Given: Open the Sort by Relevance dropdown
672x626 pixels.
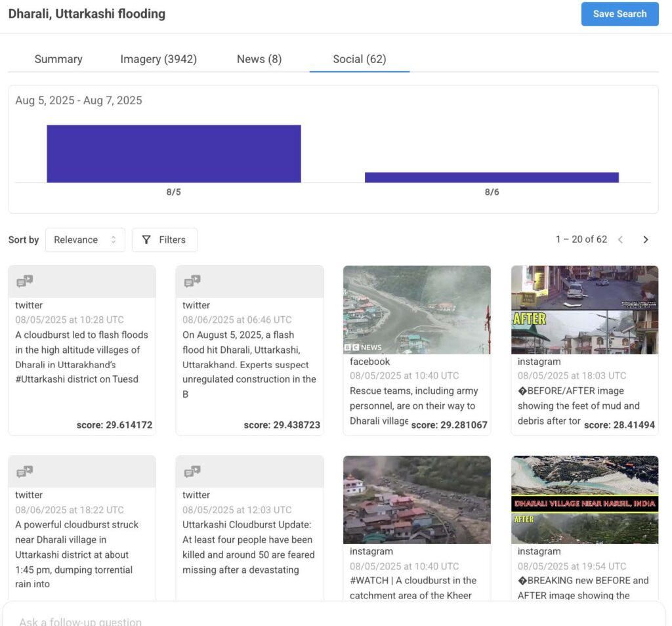Looking at the screenshot, I should tap(85, 240).
